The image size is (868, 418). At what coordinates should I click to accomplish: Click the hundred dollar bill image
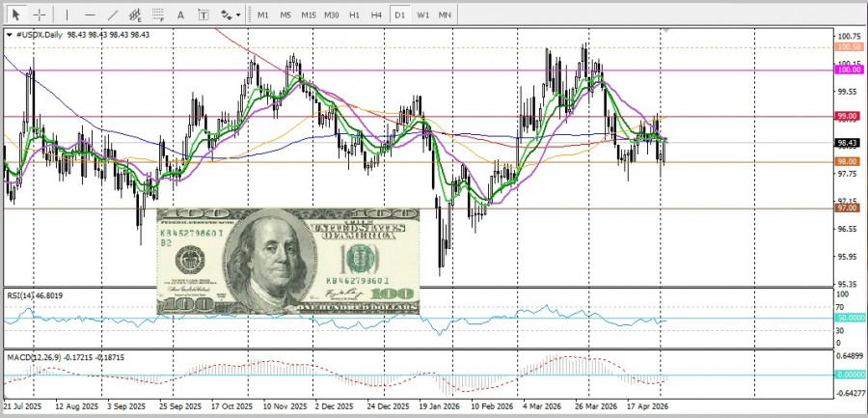tap(287, 262)
